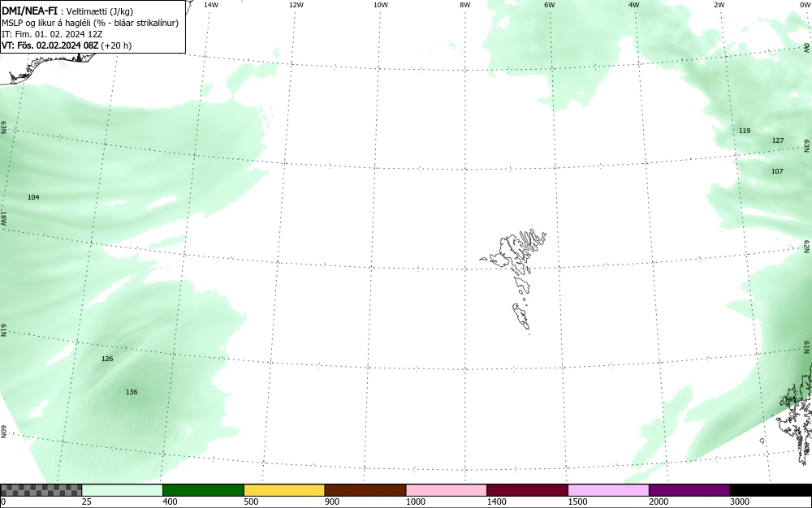Click the 500 legend scale value
The image size is (812, 508).
[251, 502]
